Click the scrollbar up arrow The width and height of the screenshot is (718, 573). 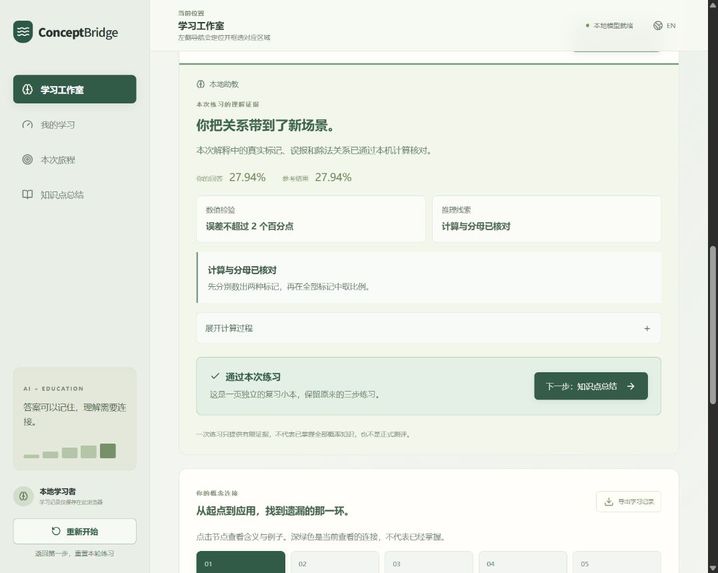[713, 4]
